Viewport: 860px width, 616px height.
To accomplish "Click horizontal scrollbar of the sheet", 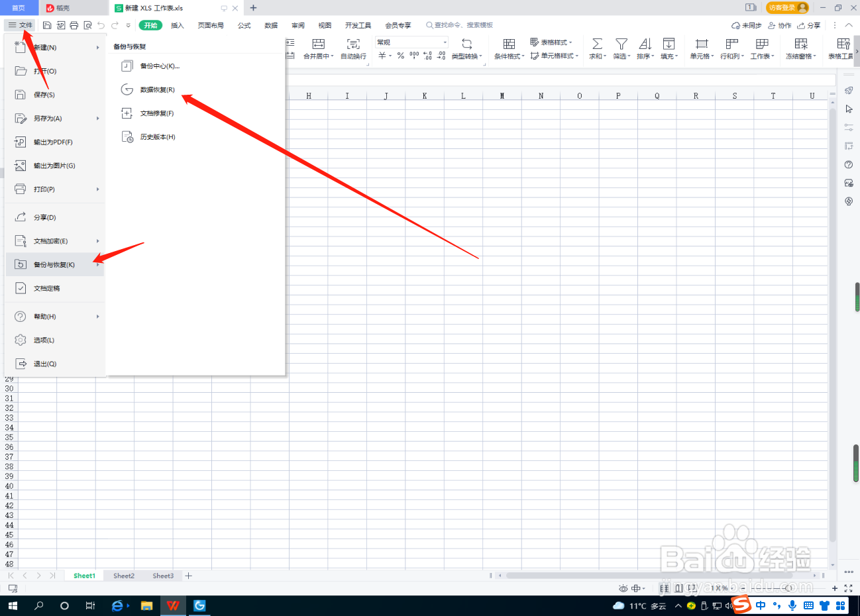I will pyautogui.click(x=649, y=576).
